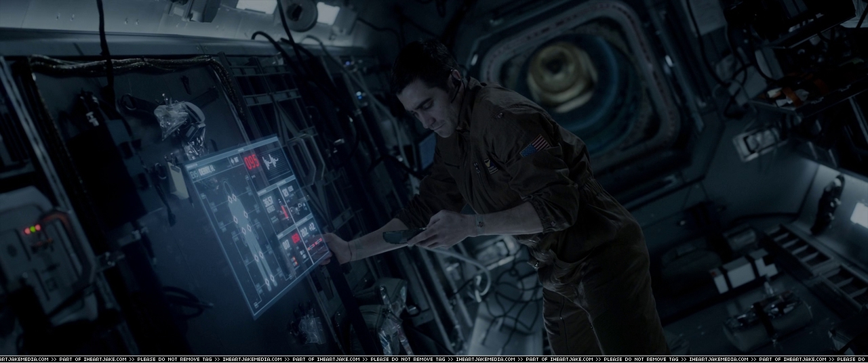Select the red vertical level bar
Screen dimensions: 868x363
tap(283, 211)
